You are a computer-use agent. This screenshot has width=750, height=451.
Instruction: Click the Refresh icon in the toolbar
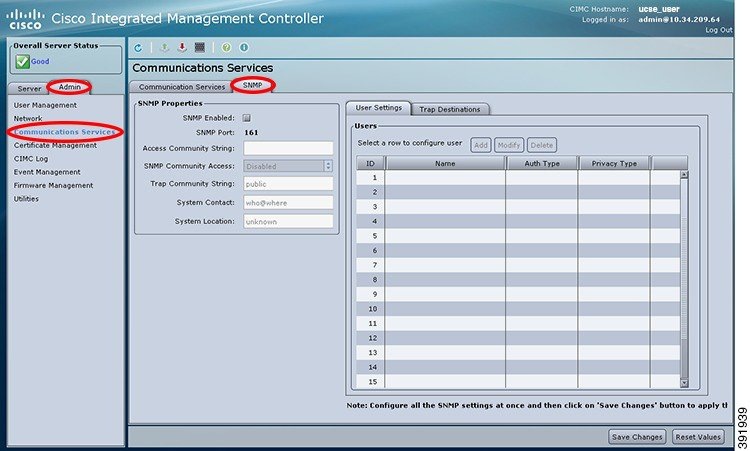click(x=138, y=47)
